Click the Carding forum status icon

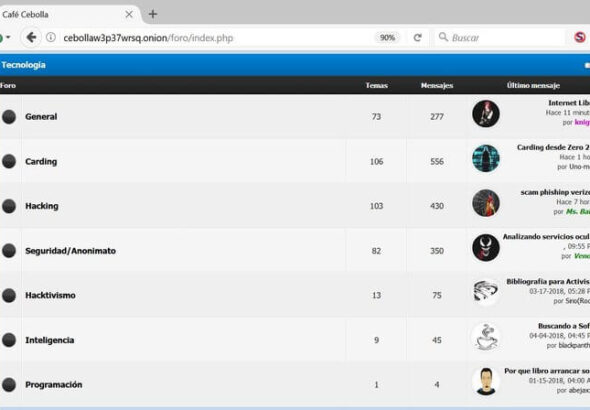9,161
